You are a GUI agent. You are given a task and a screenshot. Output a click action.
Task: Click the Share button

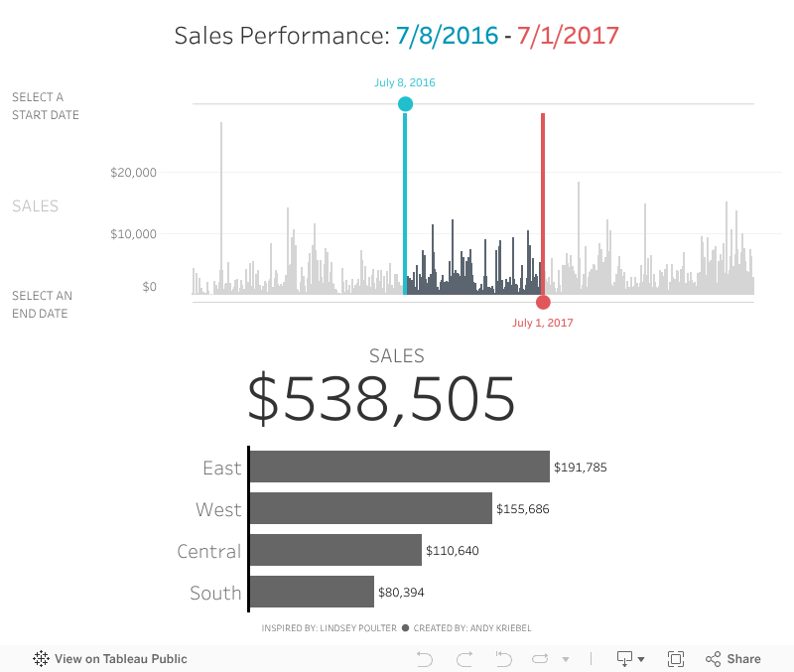pyautogui.click(x=732, y=659)
